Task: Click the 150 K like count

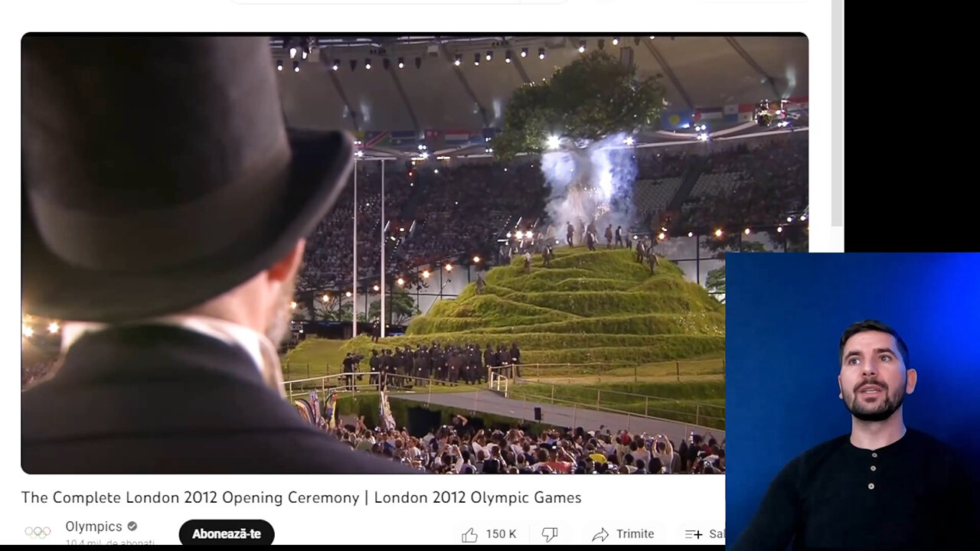Action: [x=501, y=534]
